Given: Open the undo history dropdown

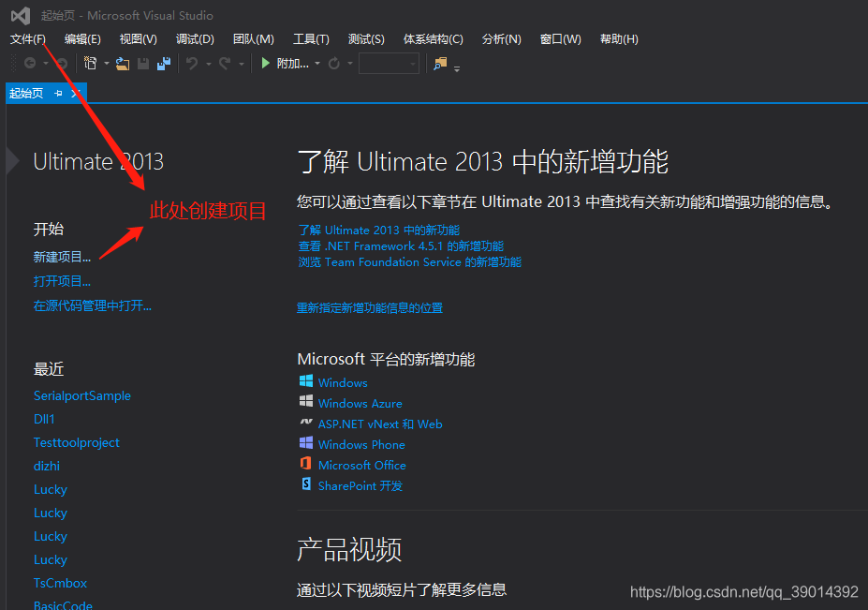Looking at the screenshot, I should pos(209,64).
